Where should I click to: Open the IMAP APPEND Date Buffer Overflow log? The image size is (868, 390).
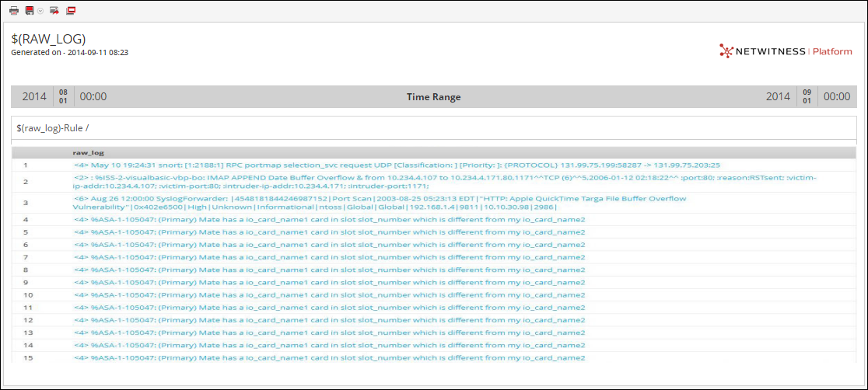[x=446, y=182]
